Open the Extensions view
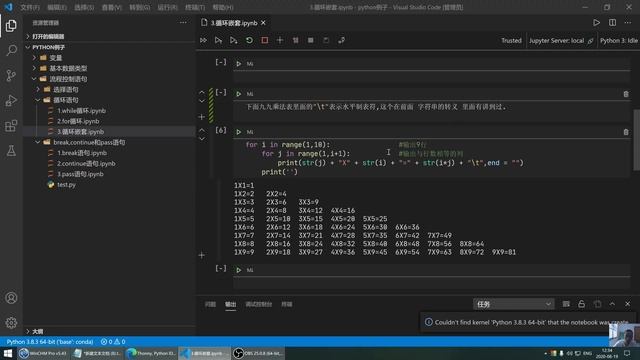This screenshot has height=360, width=640. point(11,126)
